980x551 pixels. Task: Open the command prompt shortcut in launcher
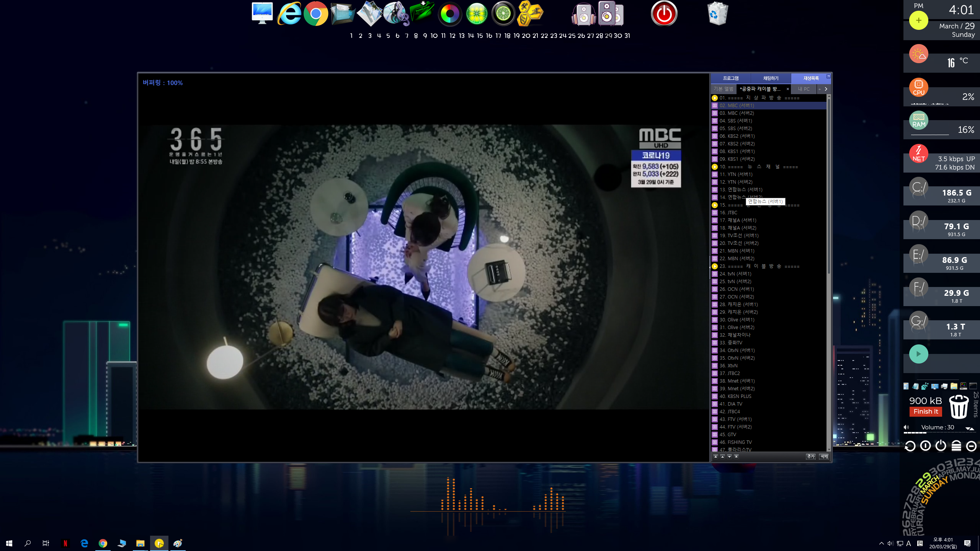point(973,386)
